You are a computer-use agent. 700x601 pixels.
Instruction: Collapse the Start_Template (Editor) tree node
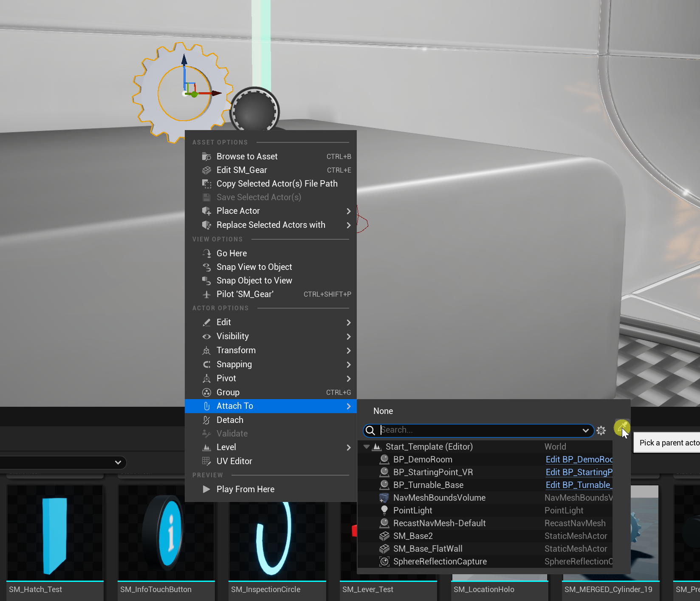pyautogui.click(x=367, y=447)
